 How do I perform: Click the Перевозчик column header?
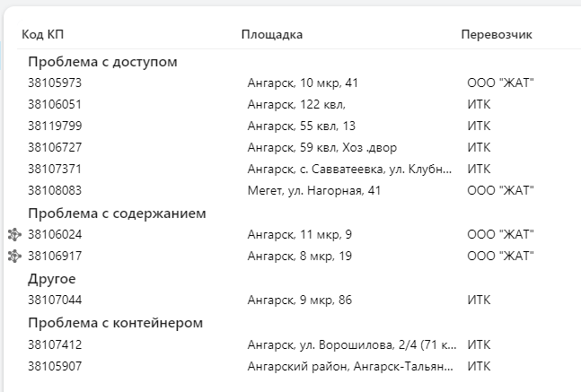coord(497,34)
